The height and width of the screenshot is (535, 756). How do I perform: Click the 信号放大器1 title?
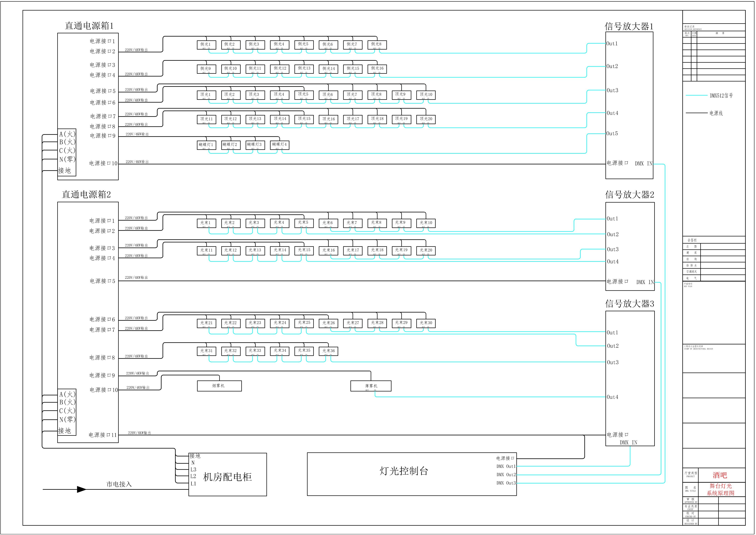(x=629, y=26)
